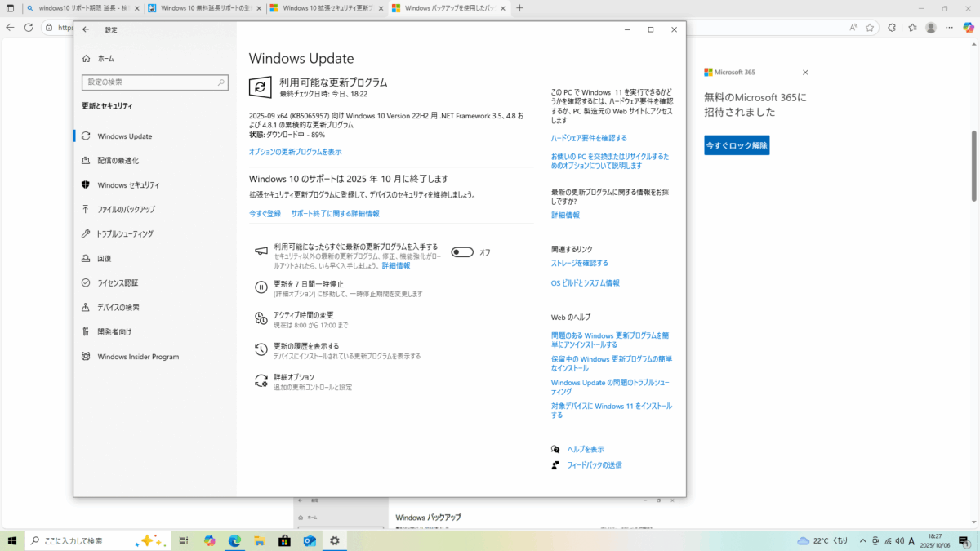Open Windows セキュリティ shield in sidebar
The image size is (980, 551).
[86, 185]
